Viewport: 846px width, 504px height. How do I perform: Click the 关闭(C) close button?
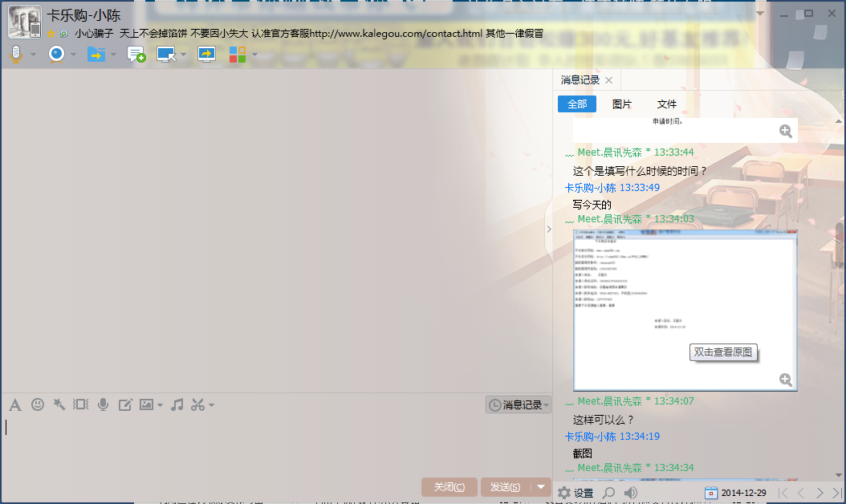[x=449, y=487]
